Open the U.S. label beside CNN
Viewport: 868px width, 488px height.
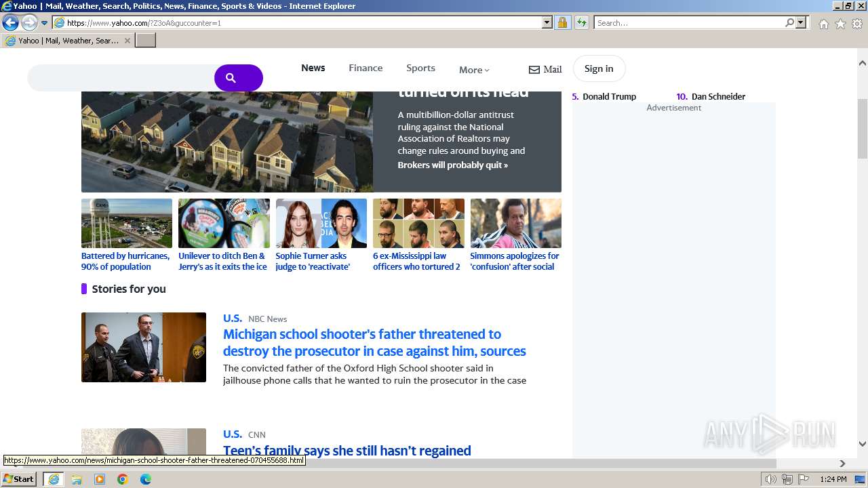point(233,434)
